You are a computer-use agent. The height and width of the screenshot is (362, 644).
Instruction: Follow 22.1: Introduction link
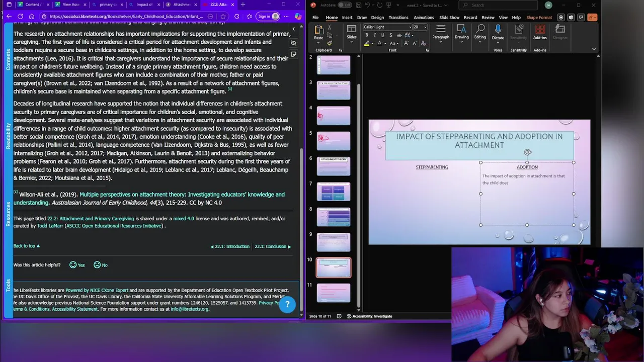[229, 246]
